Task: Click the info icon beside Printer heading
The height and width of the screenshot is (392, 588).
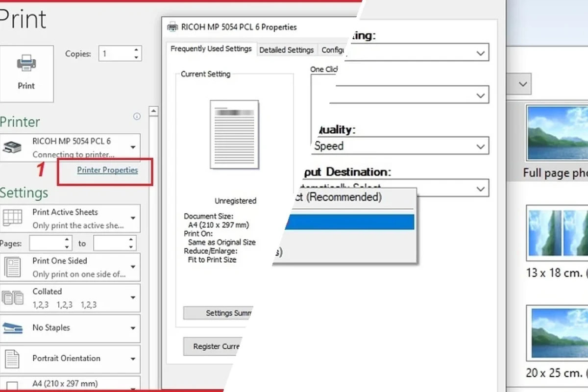Action: pyautogui.click(x=137, y=117)
